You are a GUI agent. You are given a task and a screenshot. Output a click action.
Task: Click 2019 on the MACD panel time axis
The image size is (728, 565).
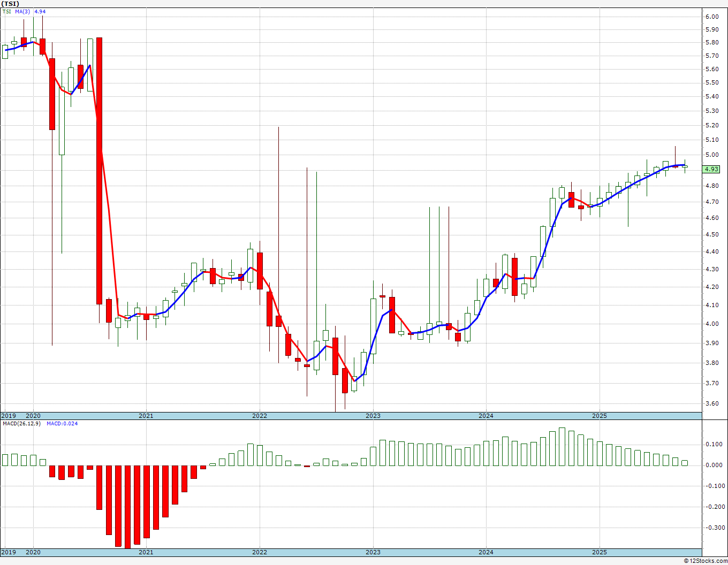pyautogui.click(x=9, y=552)
